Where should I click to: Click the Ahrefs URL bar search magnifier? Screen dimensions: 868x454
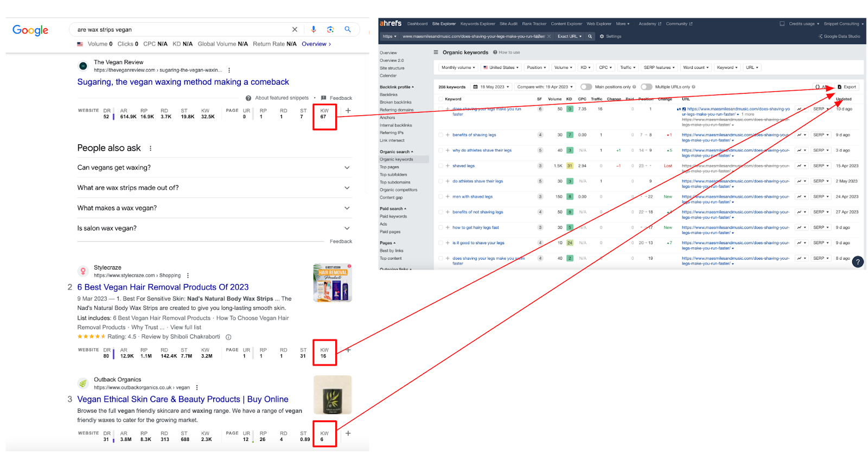pos(590,36)
